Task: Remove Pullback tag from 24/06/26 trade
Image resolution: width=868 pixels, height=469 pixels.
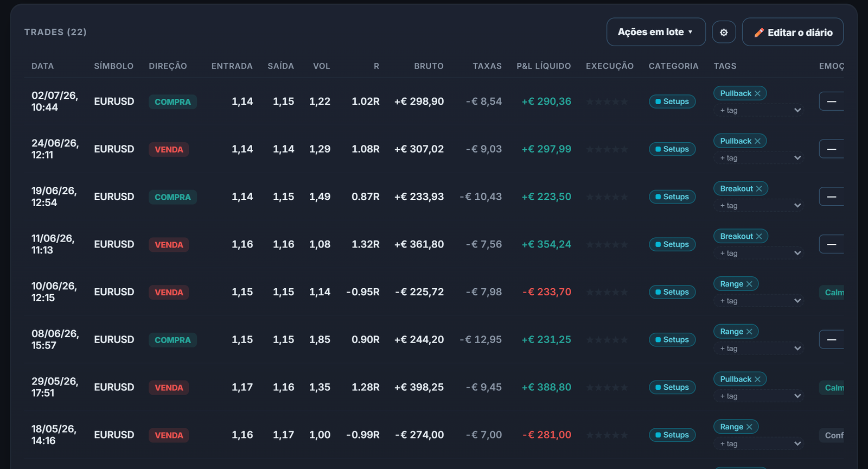Action: click(x=757, y=141)
